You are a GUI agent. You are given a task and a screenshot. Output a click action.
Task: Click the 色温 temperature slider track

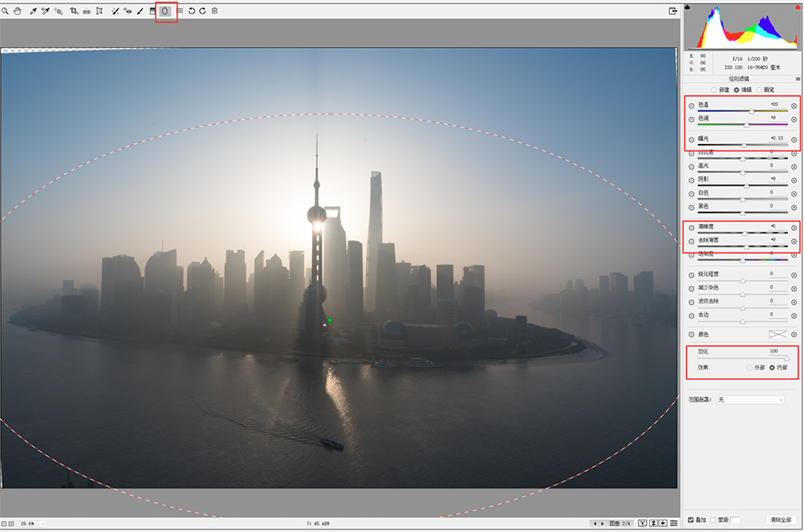[742, 111]
